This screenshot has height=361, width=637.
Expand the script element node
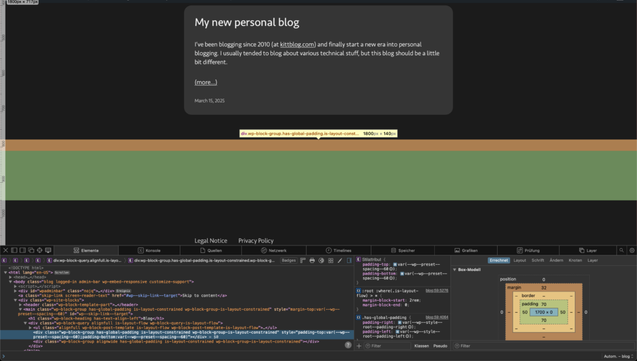pos(15,286)
